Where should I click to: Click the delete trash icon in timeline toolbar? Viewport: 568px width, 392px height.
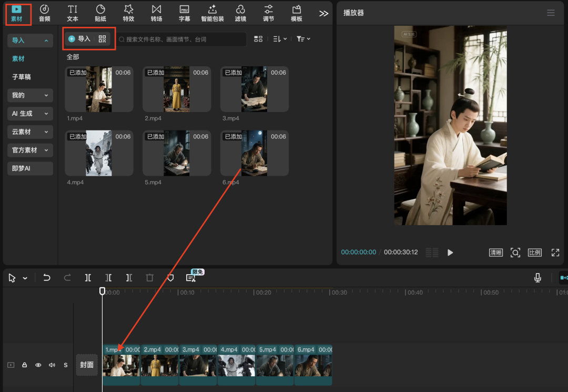coord(150,278)
